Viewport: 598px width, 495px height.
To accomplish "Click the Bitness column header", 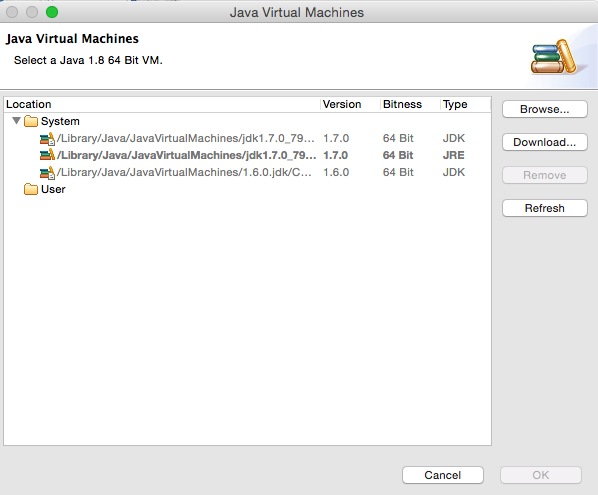I will point(410,104).
